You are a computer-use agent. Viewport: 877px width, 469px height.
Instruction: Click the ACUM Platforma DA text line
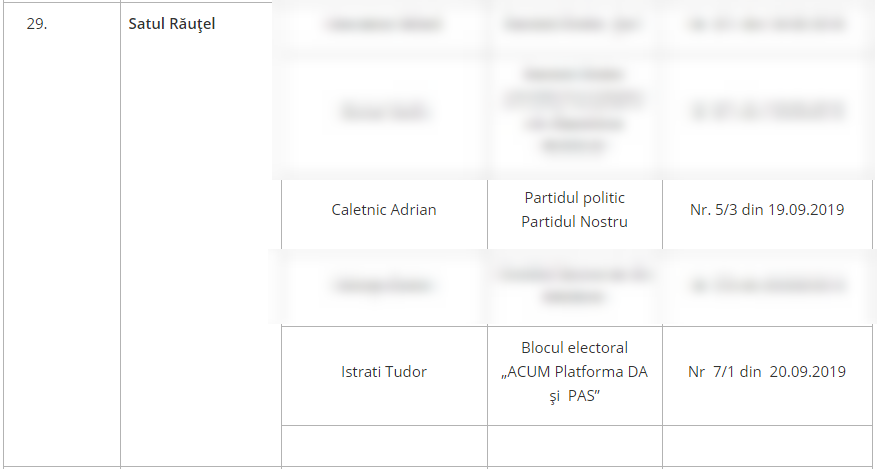coord(574,372)
